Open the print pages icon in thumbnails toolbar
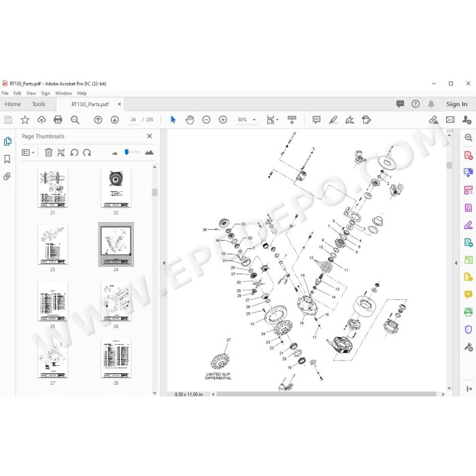This screenshot has height=476, width=476. (x=61, y=152)
